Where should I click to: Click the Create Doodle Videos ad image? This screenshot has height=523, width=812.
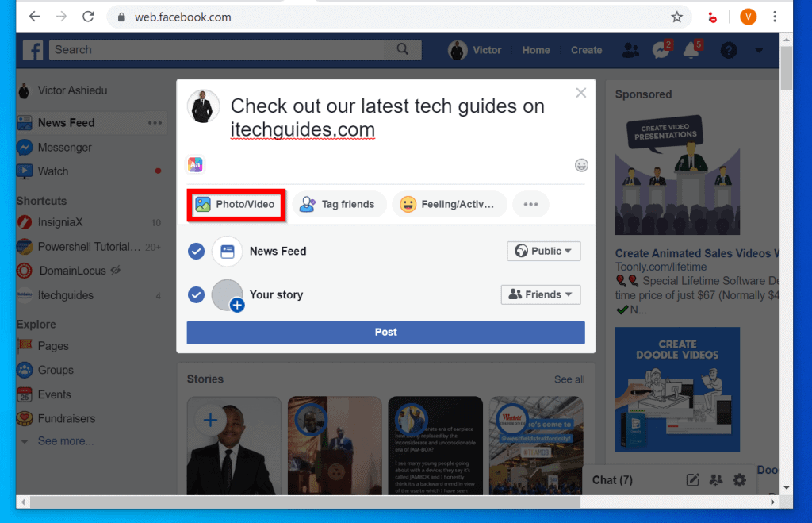(677, 389)
